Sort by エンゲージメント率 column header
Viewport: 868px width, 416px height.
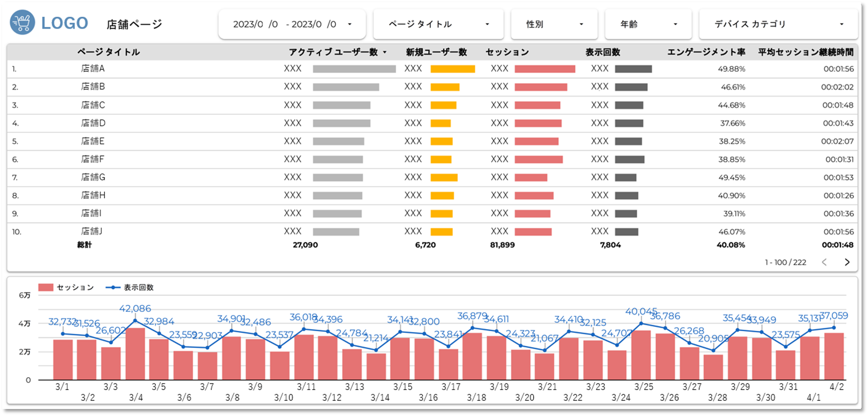point(706,52)
